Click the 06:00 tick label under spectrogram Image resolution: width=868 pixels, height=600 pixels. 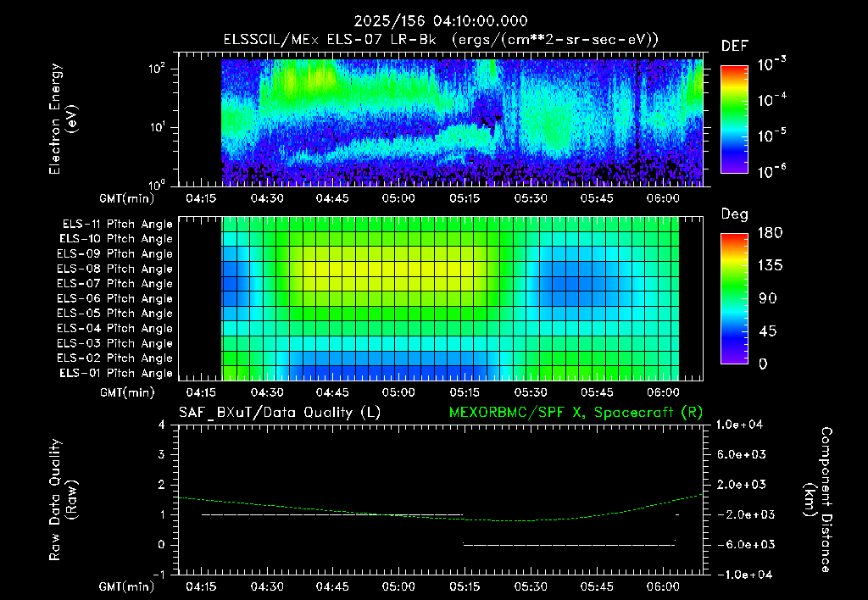663,198
